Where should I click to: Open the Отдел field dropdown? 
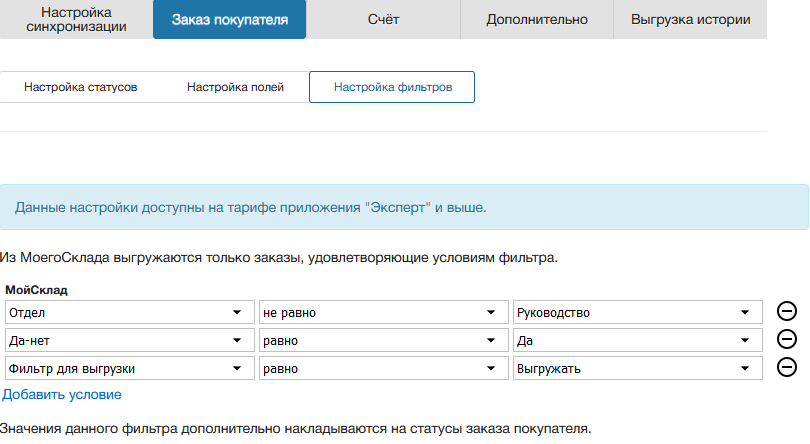point(127,313)
